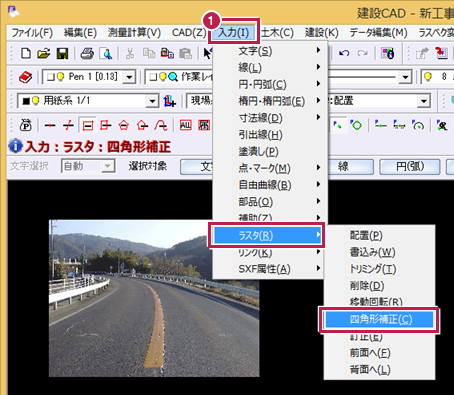Click the red book icon
The width and height of the screenshot is (454, 395).
click(x=25, y=77)
